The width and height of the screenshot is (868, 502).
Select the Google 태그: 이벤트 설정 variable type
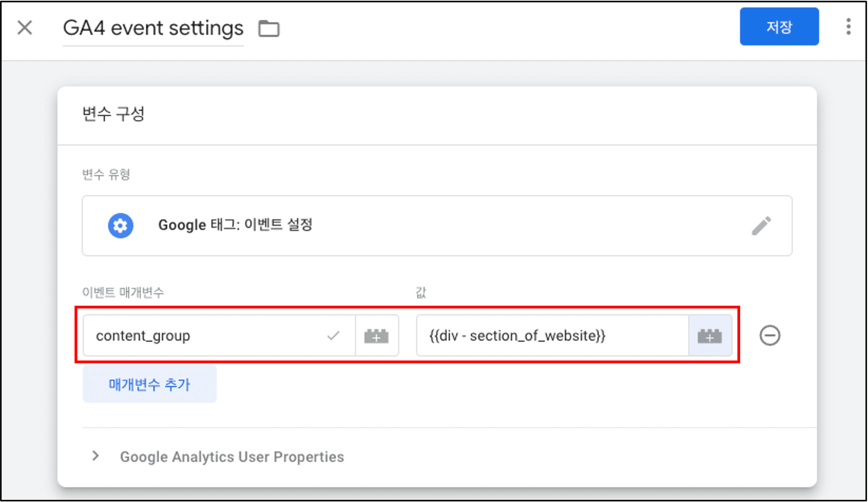click(437, 226)
